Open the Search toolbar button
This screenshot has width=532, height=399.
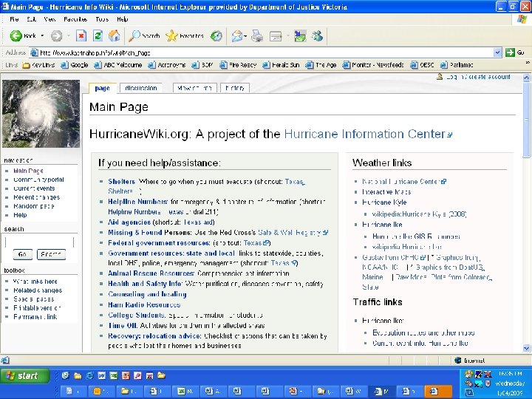coord(144,35)
